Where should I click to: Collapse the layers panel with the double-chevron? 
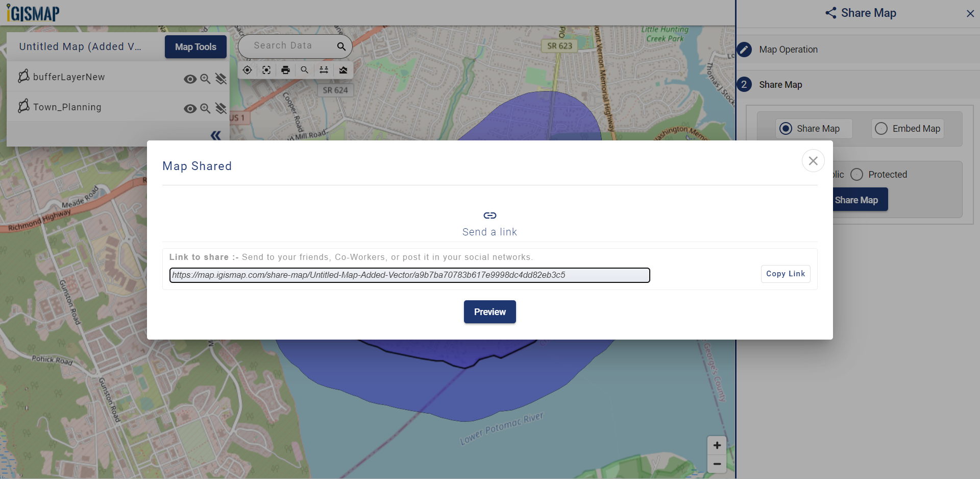tap(215, 135)
